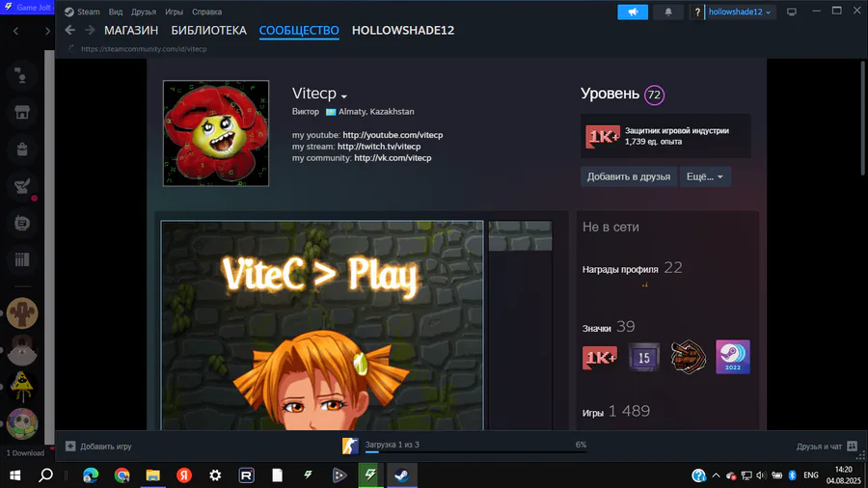Open the HOLLOWSHADE12 profile tab

403,31
